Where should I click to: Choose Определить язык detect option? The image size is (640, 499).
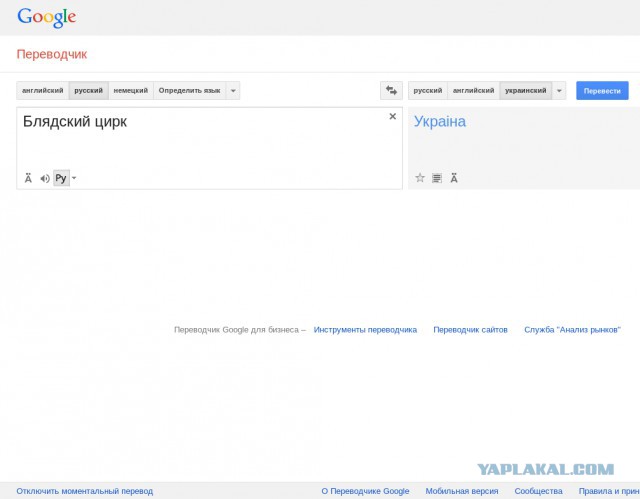coord(189,90)
